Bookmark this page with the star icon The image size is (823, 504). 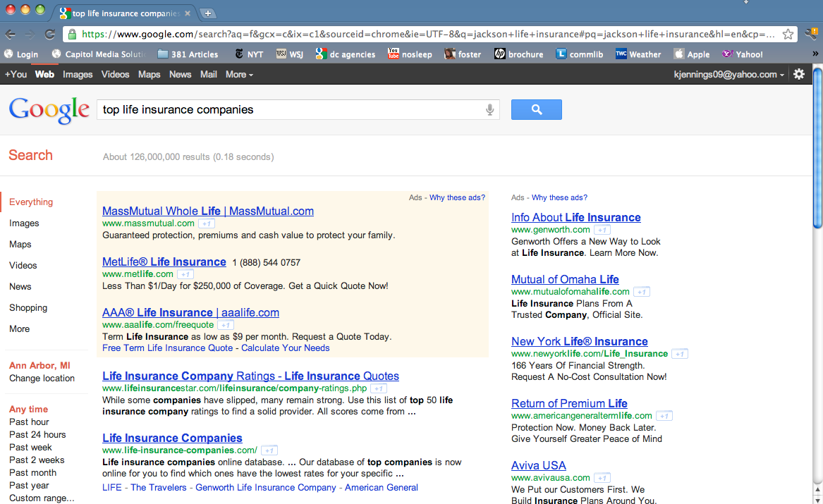click(788, 35)
